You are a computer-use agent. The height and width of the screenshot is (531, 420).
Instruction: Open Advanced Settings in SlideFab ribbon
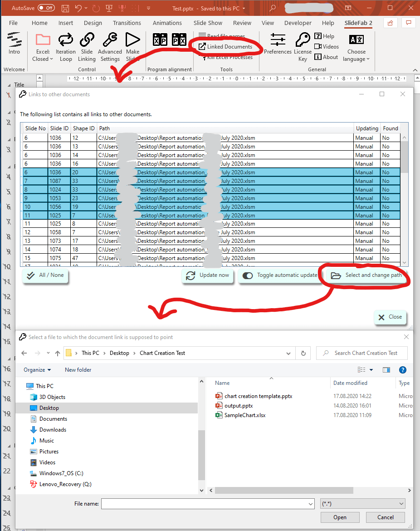point(110,45)
